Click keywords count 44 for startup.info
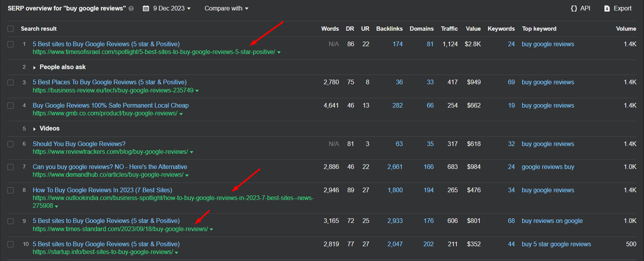The image size is (644, 261). point(511,244)
